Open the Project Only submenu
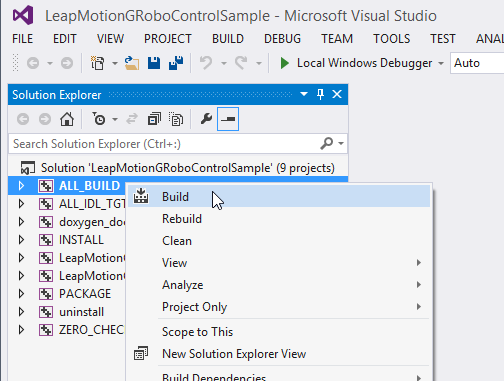504x381 pixels. [x=279, y=307]
